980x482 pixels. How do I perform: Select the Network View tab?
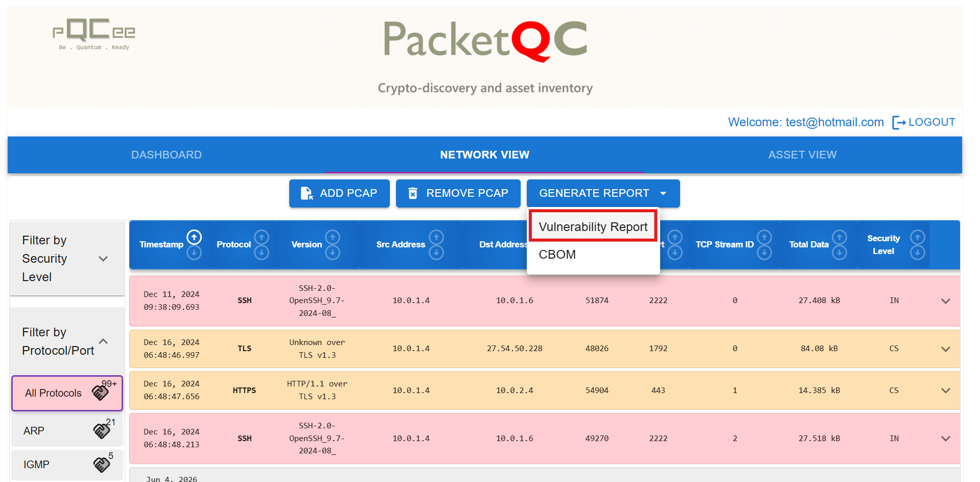(x=485, y=155)
